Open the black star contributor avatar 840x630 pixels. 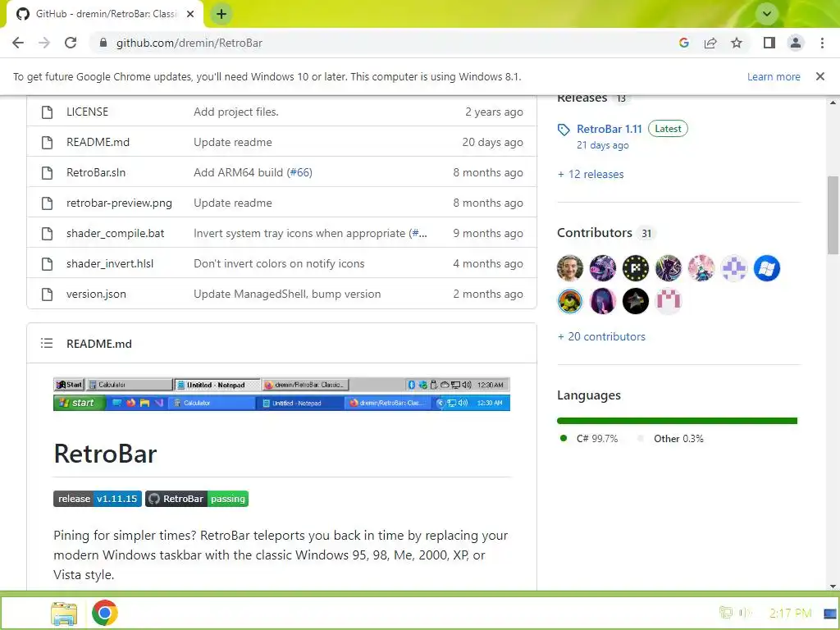point(636,300)
